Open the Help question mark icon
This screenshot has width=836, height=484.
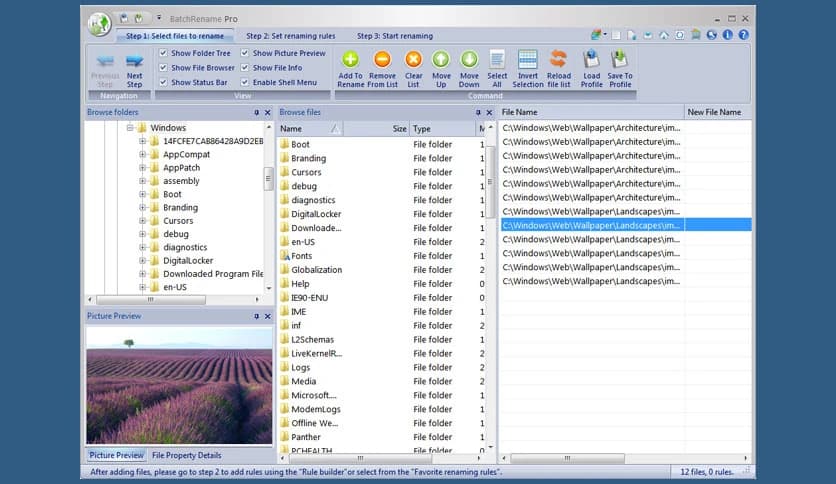click(x=743, y=35)
